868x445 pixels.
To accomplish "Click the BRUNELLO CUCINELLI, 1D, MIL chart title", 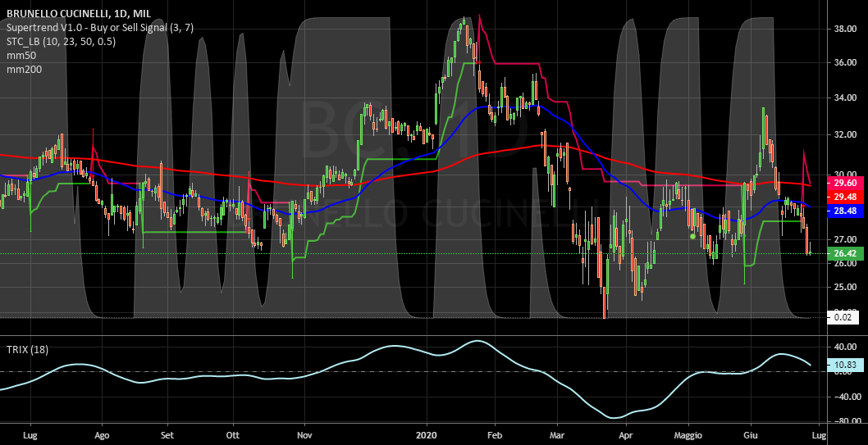I will click(78, 14).
